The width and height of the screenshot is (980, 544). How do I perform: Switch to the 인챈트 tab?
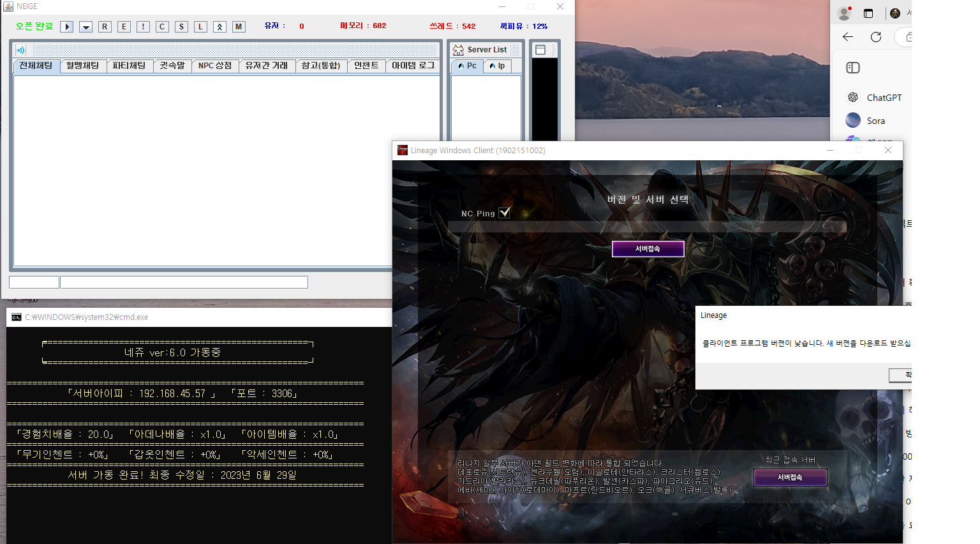tap(367, 66)
